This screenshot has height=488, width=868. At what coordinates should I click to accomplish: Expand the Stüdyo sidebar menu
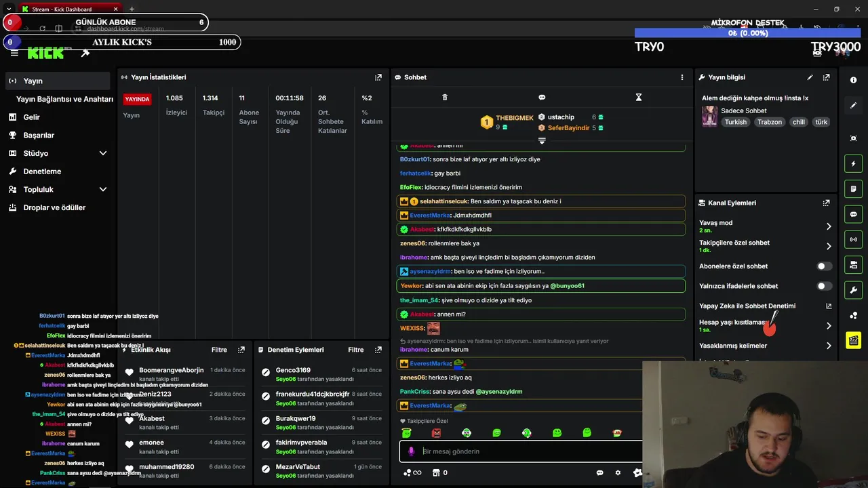pos(103,153)
